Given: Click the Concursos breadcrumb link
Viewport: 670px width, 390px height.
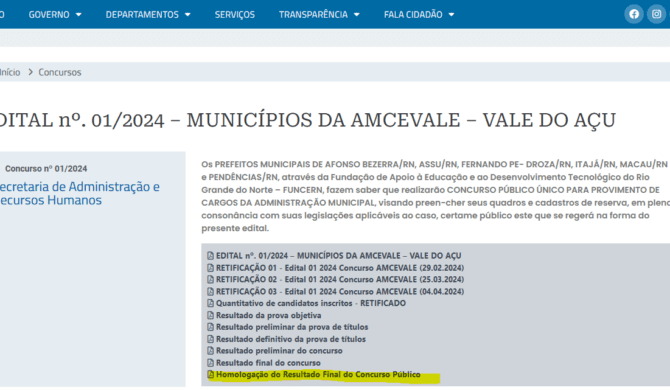Looking at the screenshot, I should click(x=60, y=72).
